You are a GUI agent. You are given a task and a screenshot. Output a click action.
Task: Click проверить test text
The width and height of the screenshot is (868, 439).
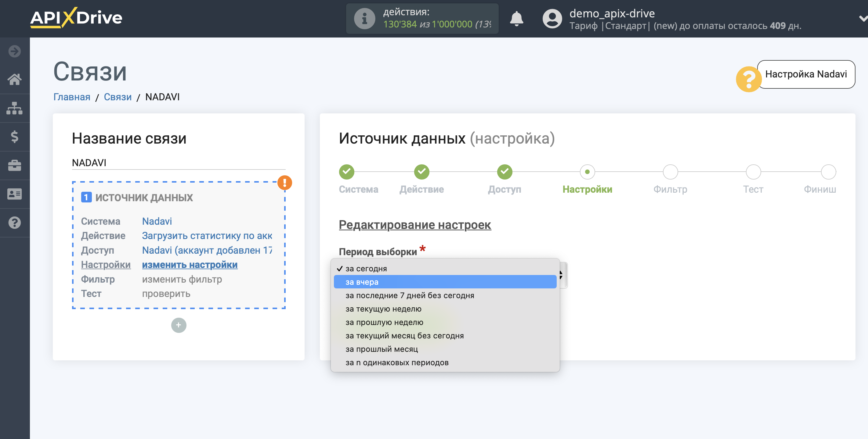click(x=166, y=294)
